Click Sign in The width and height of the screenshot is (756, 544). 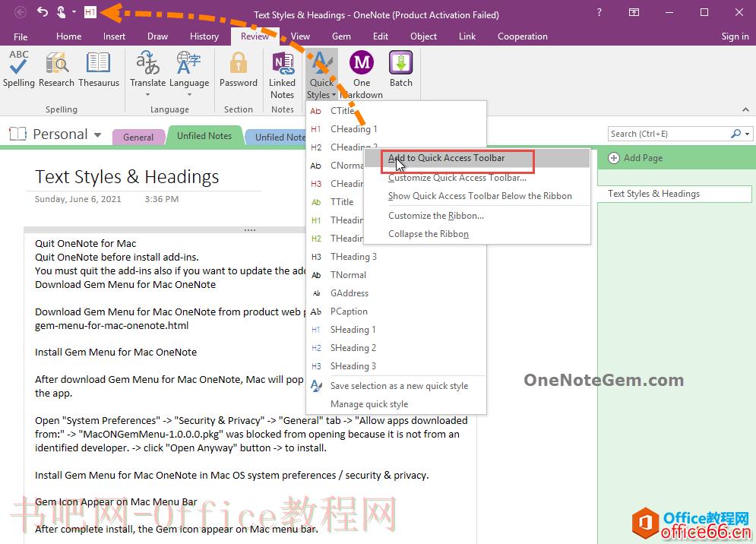pyautogui.click(x=735, y=36)
